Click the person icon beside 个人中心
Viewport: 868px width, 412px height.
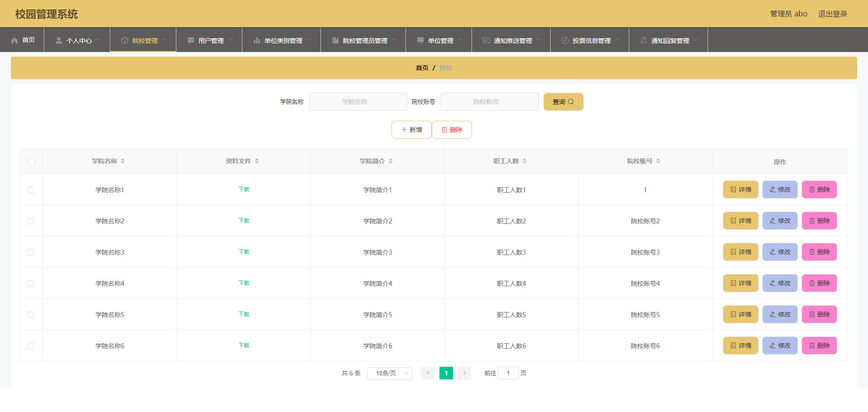pyautogui.click(x=59, y=40)
